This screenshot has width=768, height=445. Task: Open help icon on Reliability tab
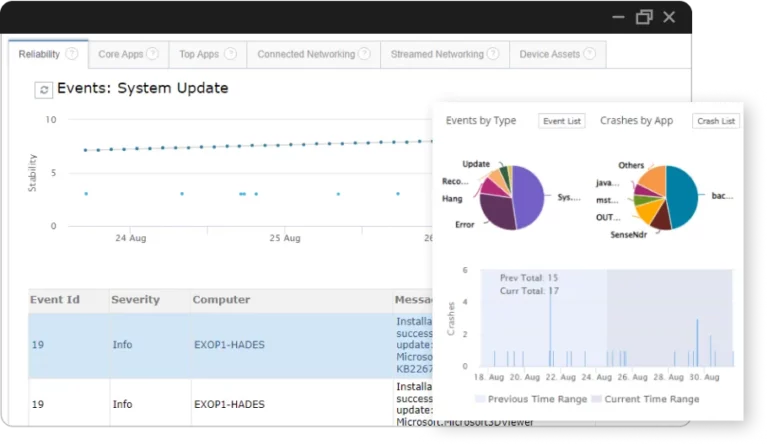click(x=72, y=53)
